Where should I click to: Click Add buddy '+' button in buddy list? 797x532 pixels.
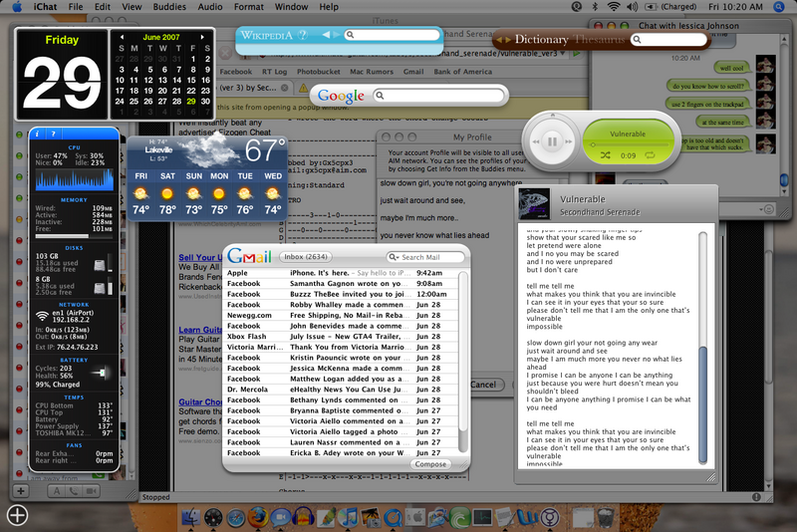(21, 491)
